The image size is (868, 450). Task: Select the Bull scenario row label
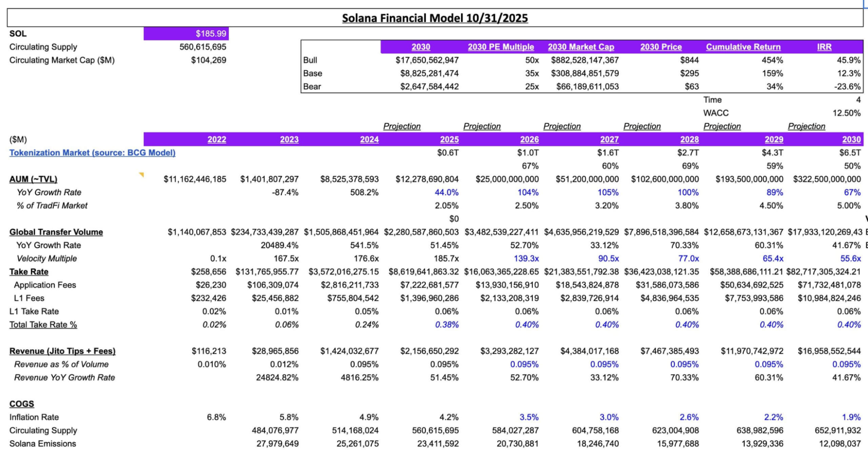click(310, 60)
